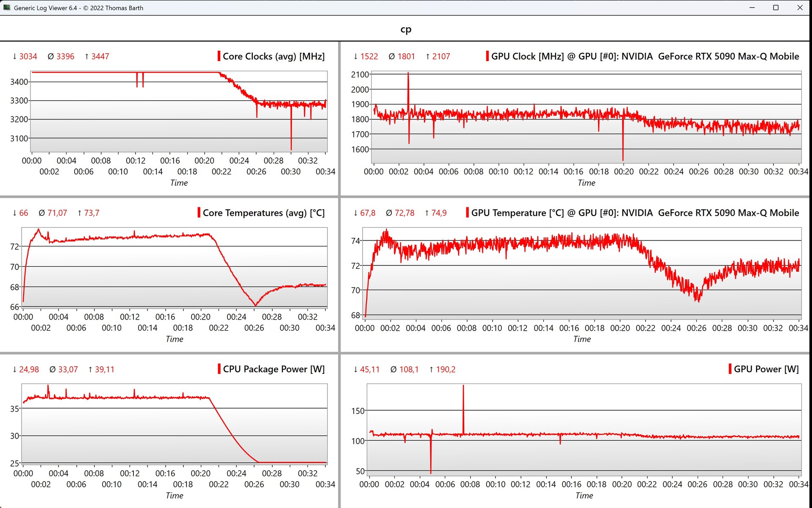This screenshot has height=508, width=812.
Task: Click the GPU Power [W] legend label
Action: click(x=766, y=369)
